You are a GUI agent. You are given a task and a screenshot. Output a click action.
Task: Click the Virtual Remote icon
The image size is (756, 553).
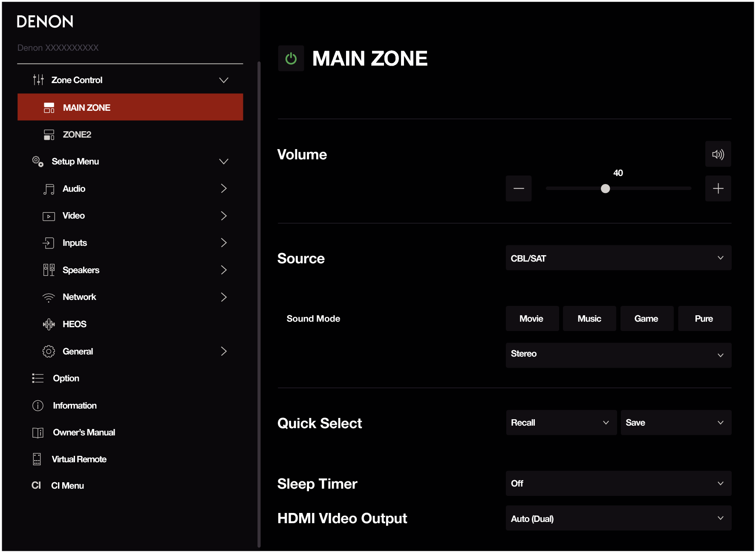coord(37,459)
